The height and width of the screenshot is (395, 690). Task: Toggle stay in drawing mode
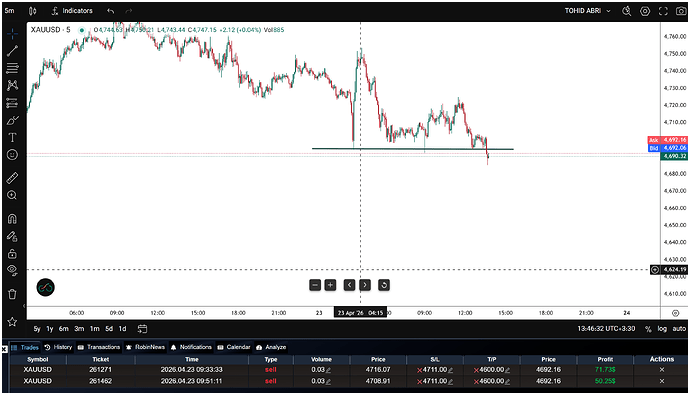click(x=12, y=236)
